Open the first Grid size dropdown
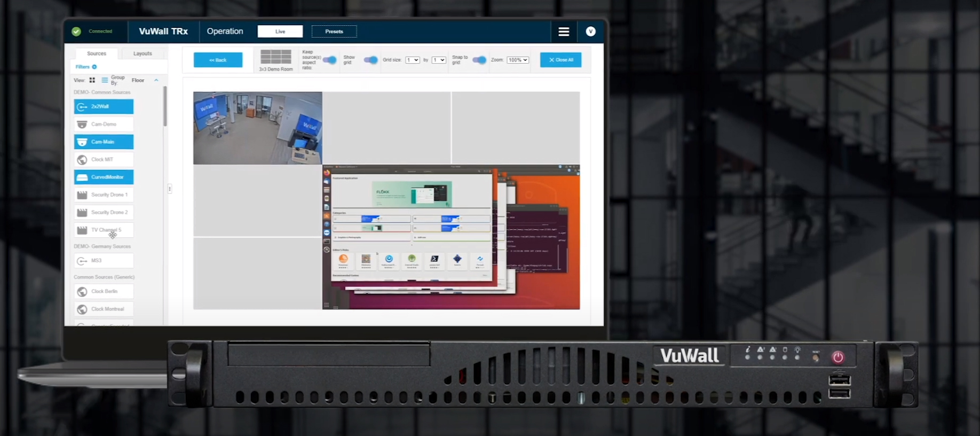 (412, 60)
